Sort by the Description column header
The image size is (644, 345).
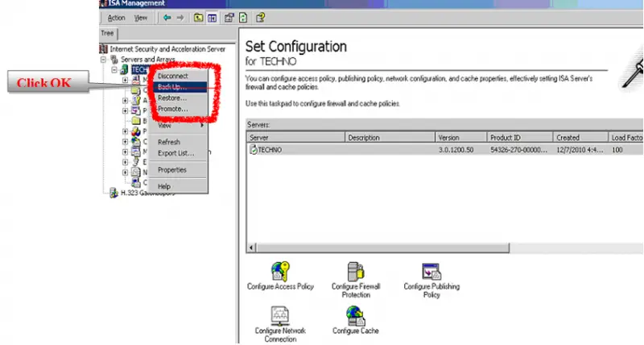(x=390, y=138)
